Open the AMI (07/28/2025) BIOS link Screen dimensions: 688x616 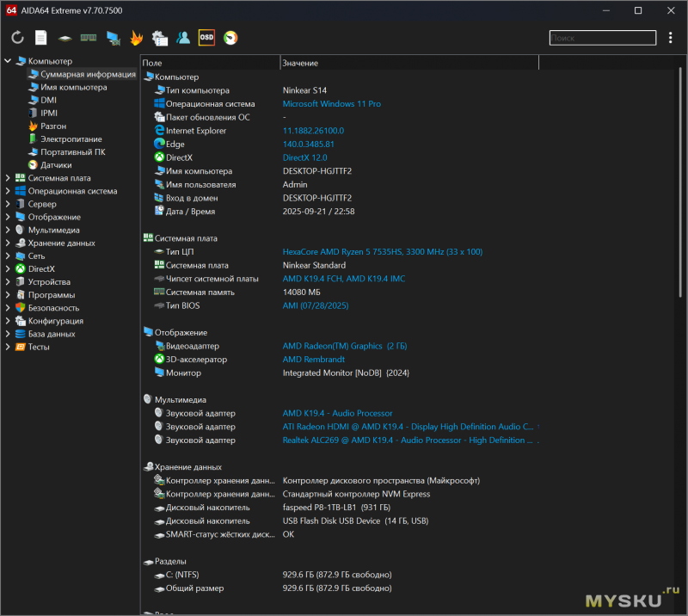(316, 305)
